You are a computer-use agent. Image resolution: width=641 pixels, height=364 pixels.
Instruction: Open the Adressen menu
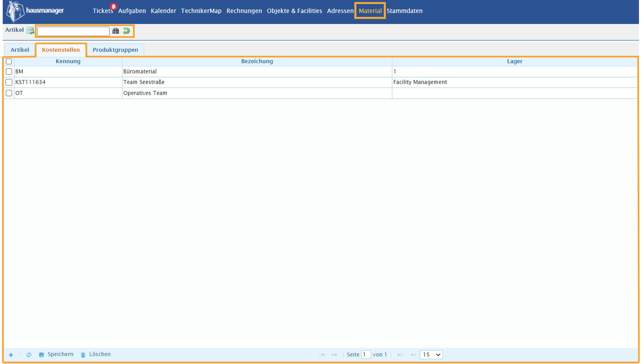tap(340, 11)
